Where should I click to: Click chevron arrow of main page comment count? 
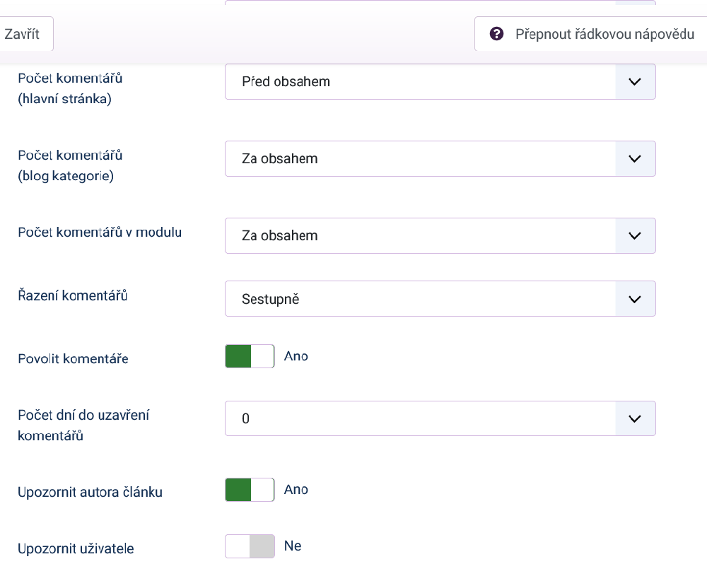pyautogui.click(x=634, y=82)
